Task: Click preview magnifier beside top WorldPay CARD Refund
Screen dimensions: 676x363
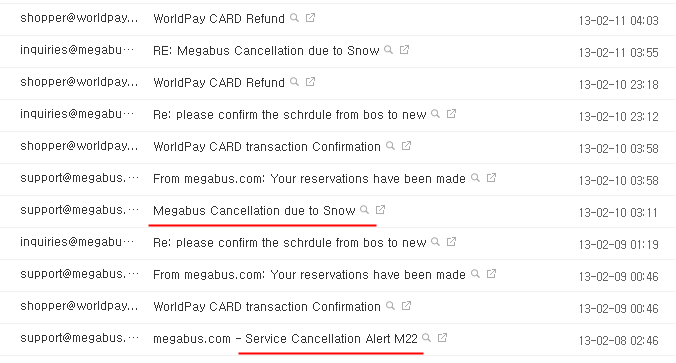Action: (294, 18)
